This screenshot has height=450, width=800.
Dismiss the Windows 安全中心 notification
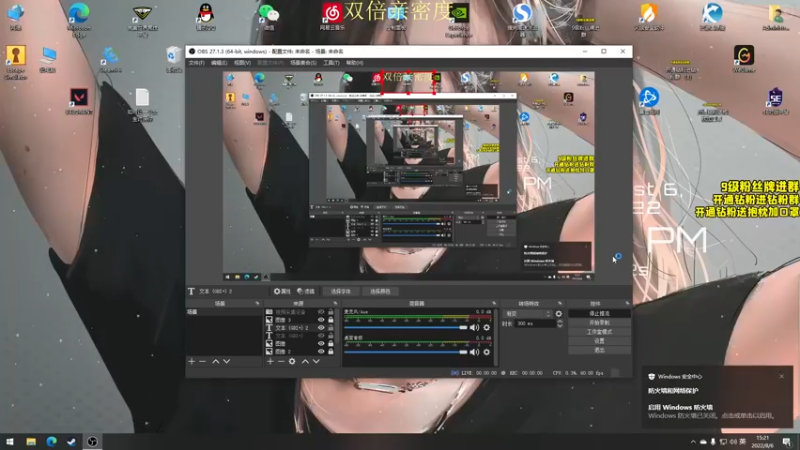tap(782, 377)
